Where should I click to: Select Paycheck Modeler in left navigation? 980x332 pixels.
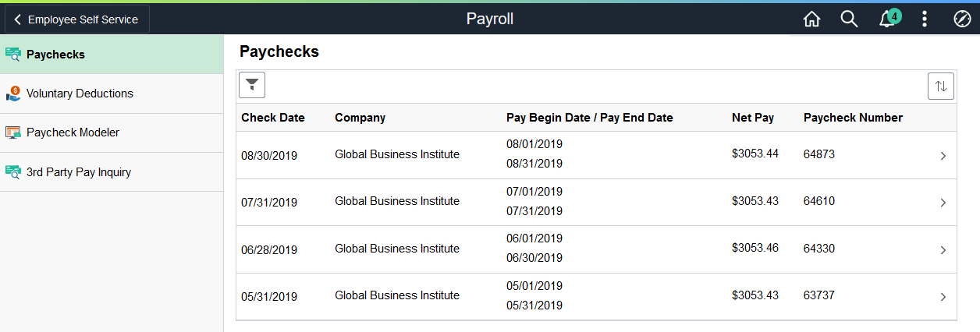[112, 132]
